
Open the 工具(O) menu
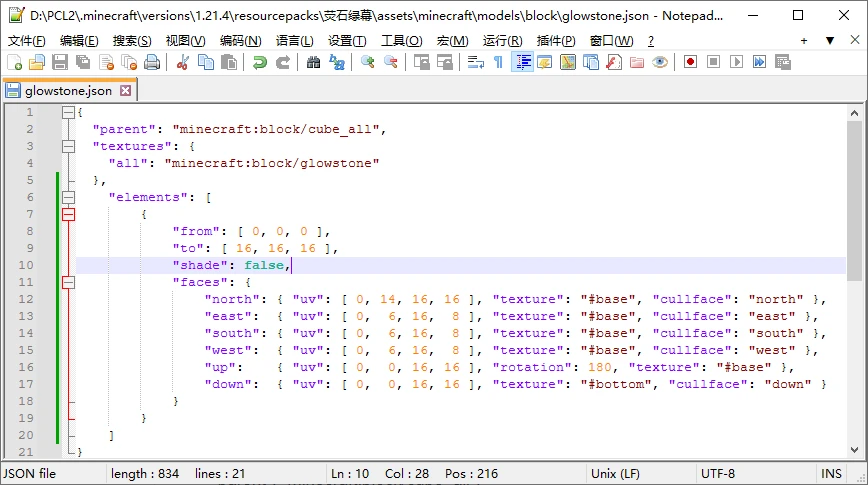pyautogui.click(x=401, y=40)
